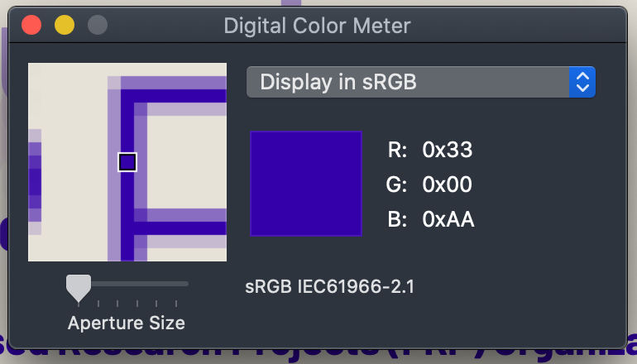Click the red value 0x33

pos(447,150)
